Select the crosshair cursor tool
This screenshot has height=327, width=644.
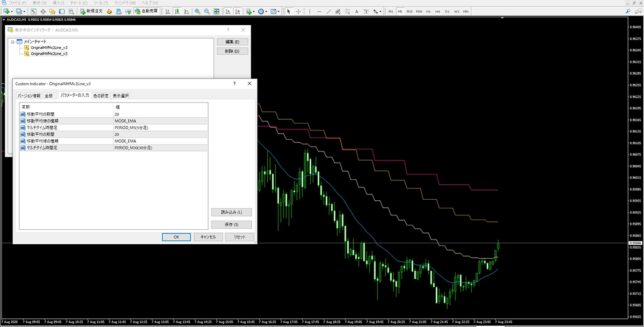click(298, 11)
